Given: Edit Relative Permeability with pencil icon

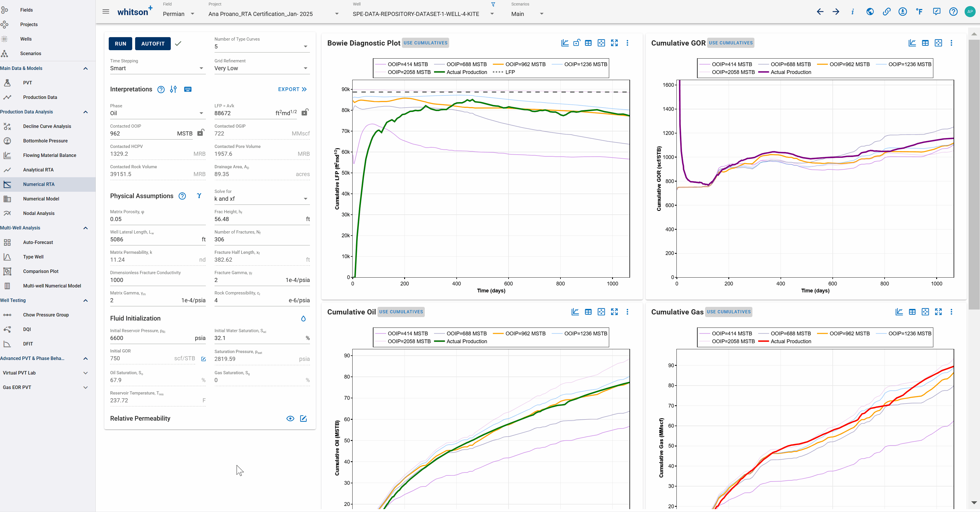Looking at the screenshot, I should [x=303, y=418].
